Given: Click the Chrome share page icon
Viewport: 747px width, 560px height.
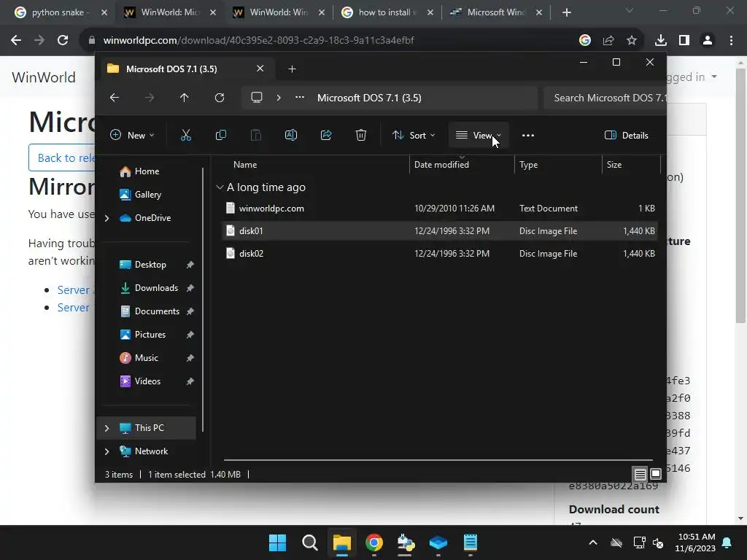Looking at the screenshot, I should coord(608,41).
